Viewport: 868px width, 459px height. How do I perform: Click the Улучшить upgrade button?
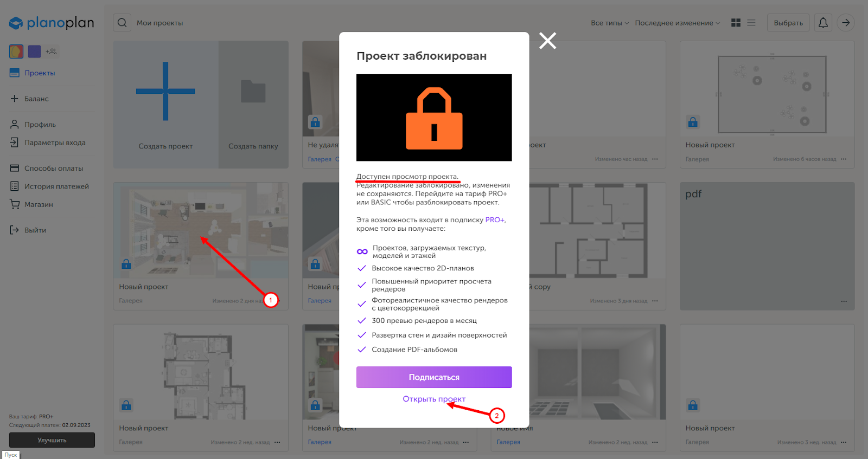click(x=52, y=440)
